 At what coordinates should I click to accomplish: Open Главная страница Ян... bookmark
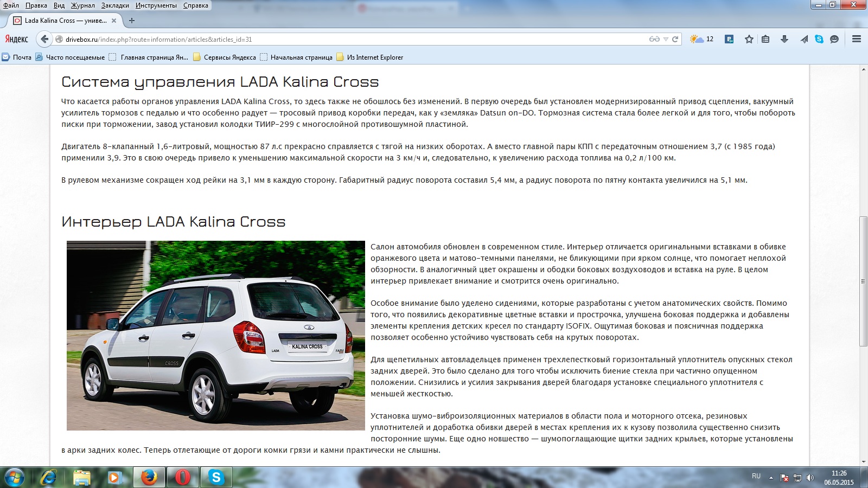[x=149, y=57]
